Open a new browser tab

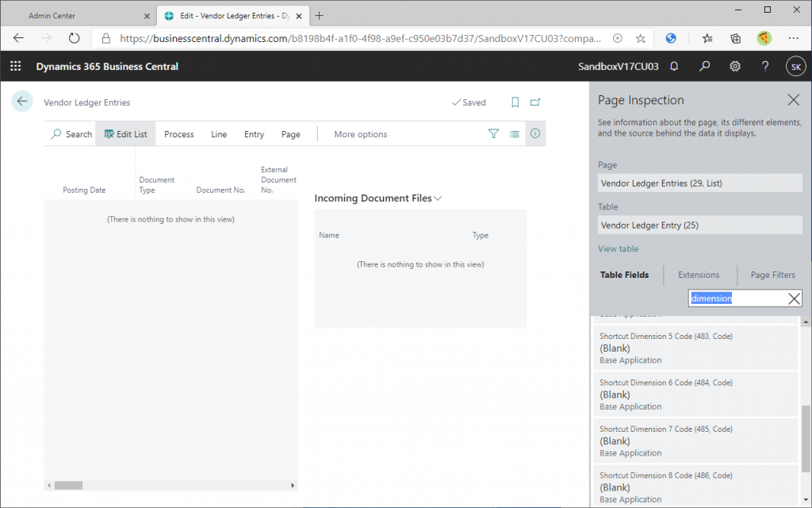click(320, 16)
